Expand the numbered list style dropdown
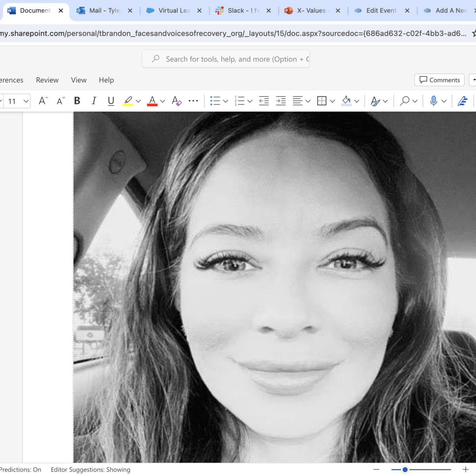Screen dimensions: 476x476 (250, 101)
